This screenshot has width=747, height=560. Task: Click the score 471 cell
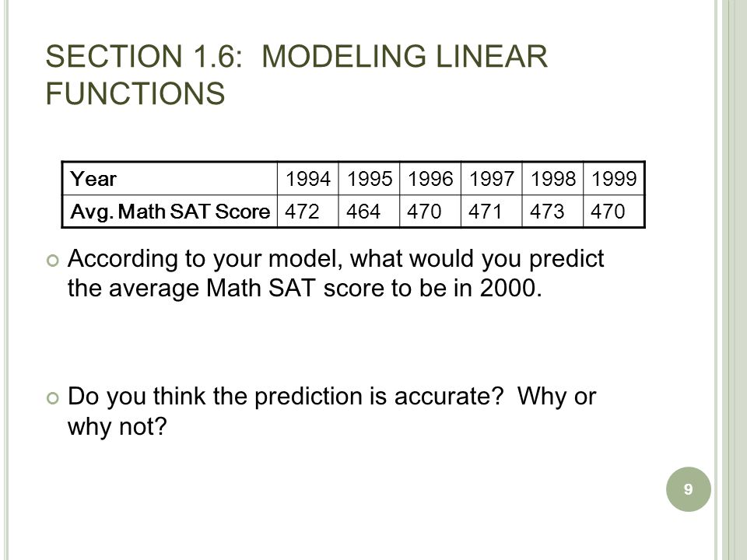(x=491, y=211)
